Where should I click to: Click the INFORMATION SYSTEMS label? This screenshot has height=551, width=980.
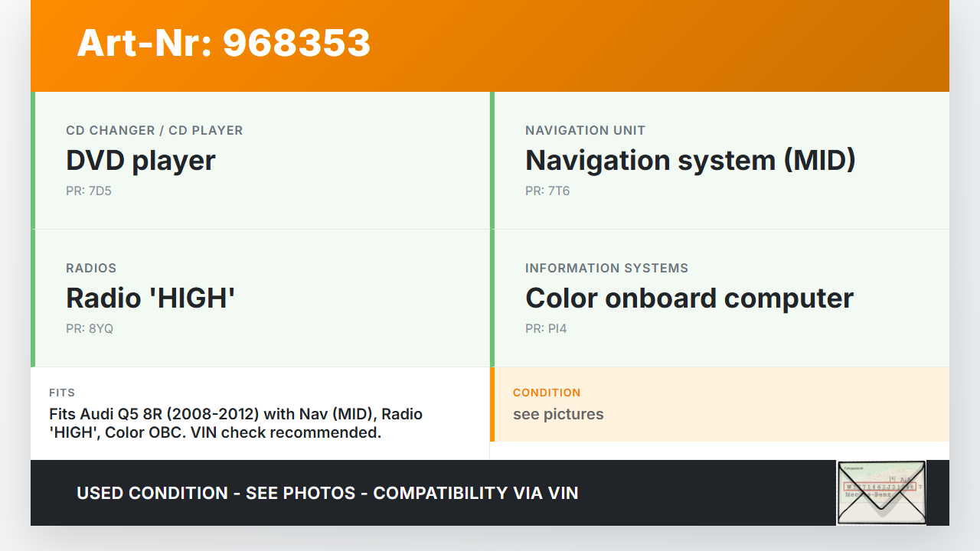click(x=606, y=268)
